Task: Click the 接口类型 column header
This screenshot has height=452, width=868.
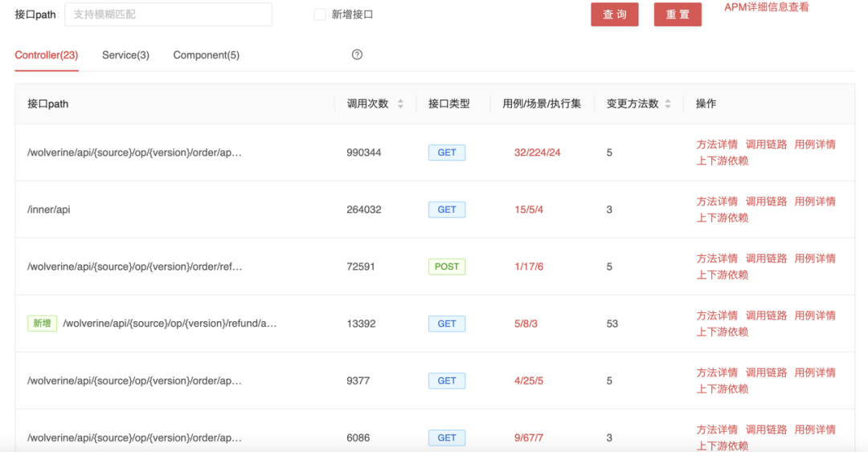Action: click(449, 104)
